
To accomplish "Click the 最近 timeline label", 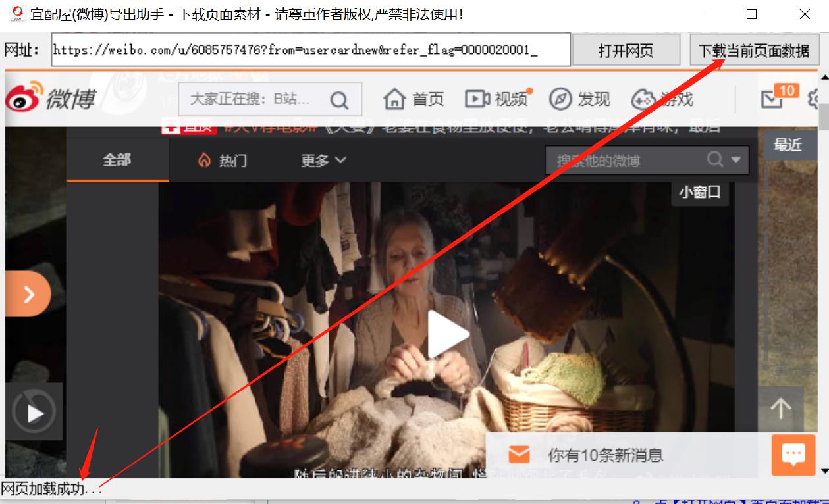I will tap(788, 145).
